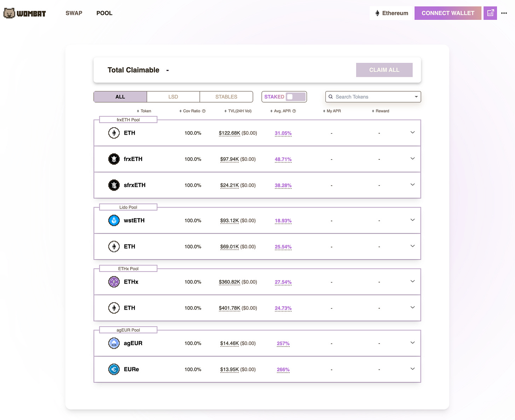Click the Total Claimable label

click(133, 70)
